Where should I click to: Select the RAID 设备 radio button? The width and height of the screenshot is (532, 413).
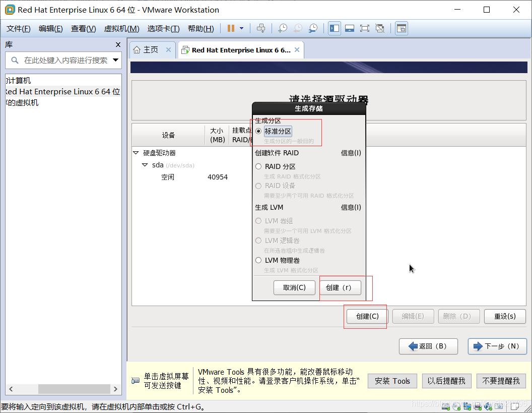[x=258, y=186]
